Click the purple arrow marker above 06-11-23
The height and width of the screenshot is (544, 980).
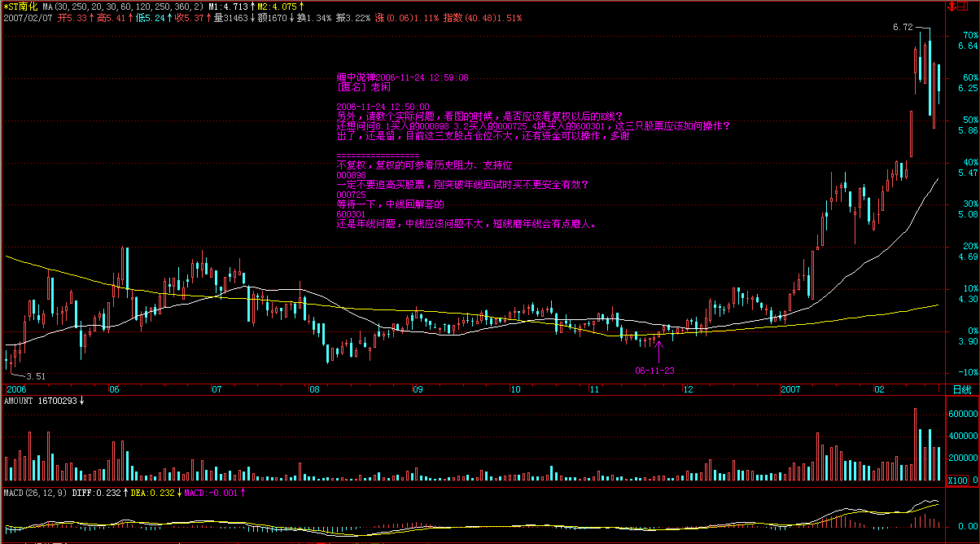pyautogui.click(x=659, y=345)
